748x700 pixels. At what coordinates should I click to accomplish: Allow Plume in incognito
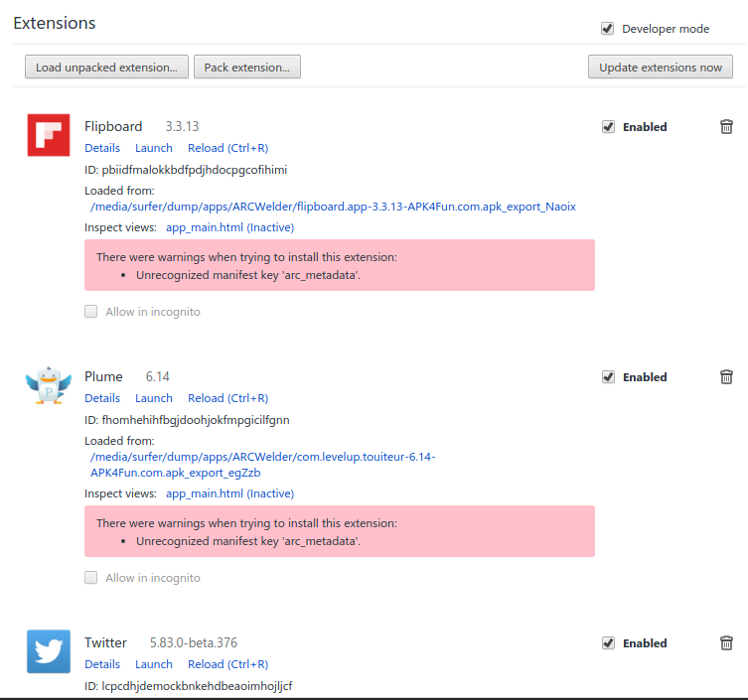pyautogui.click(x=91, y=578)
